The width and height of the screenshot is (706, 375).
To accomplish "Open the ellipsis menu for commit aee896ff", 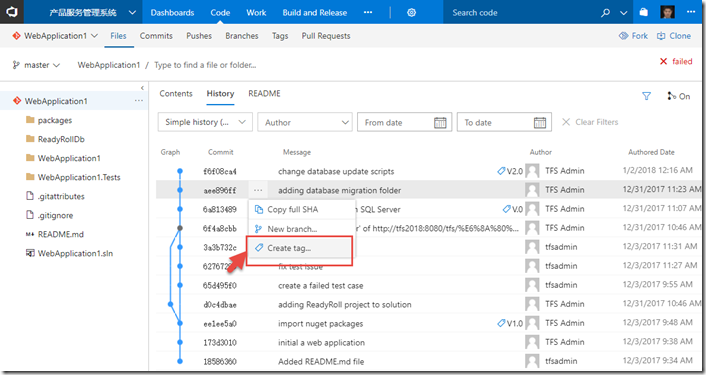I will point(258,190).
